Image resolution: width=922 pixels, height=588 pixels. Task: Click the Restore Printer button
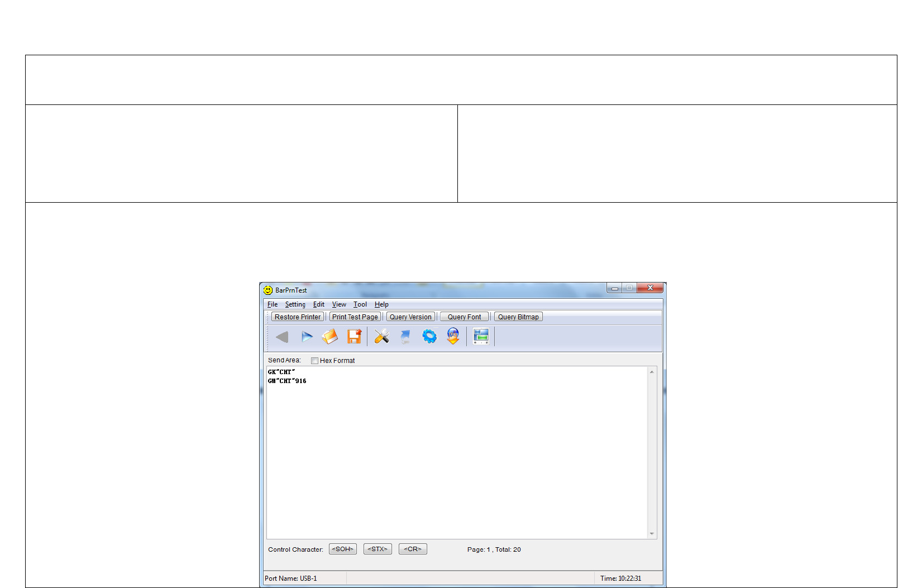[x=298, y=317]
